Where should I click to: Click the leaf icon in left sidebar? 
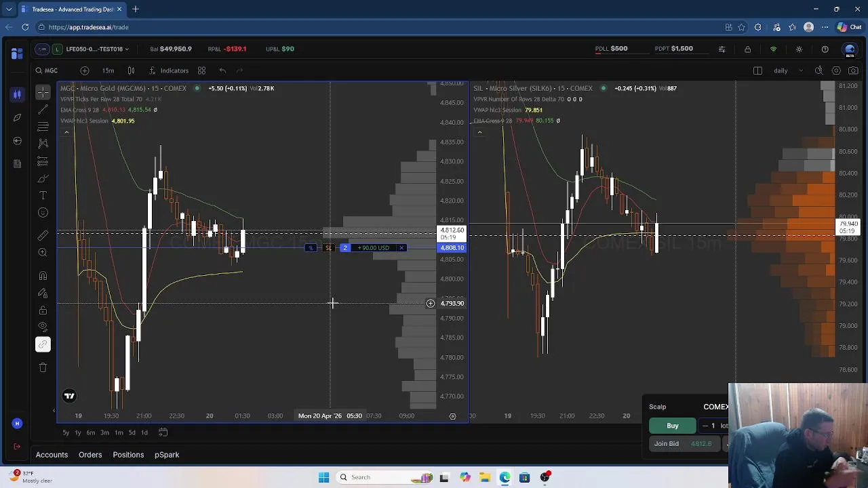17,117
